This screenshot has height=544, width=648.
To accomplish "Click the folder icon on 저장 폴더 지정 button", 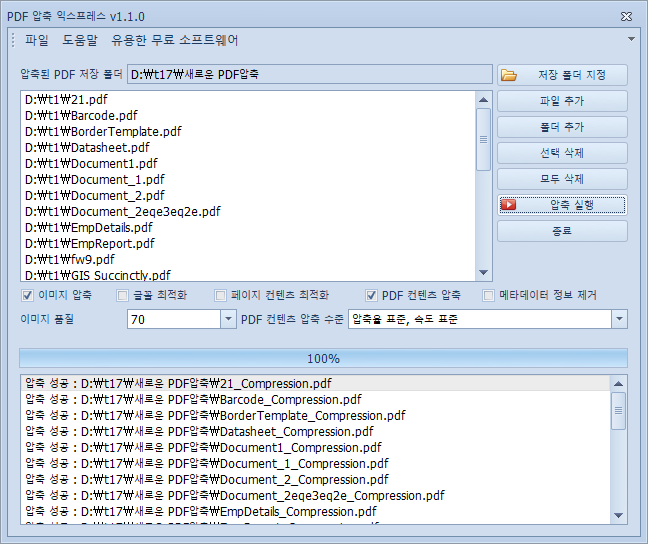I will [x=509, y=75].
